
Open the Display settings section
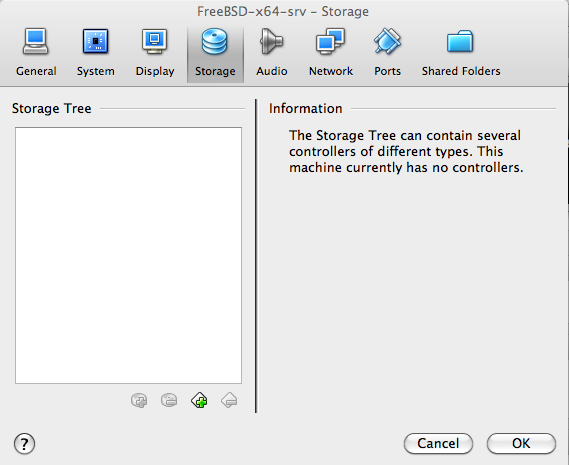click(x=155, y=53)
